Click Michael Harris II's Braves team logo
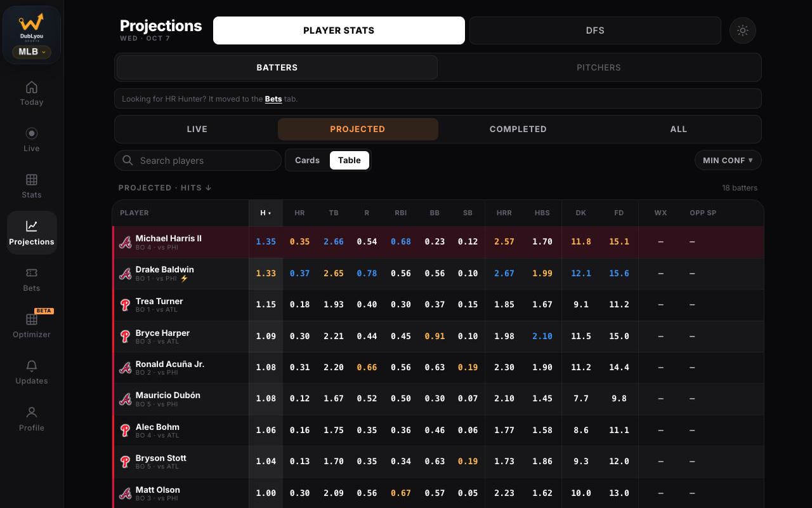 126,242
